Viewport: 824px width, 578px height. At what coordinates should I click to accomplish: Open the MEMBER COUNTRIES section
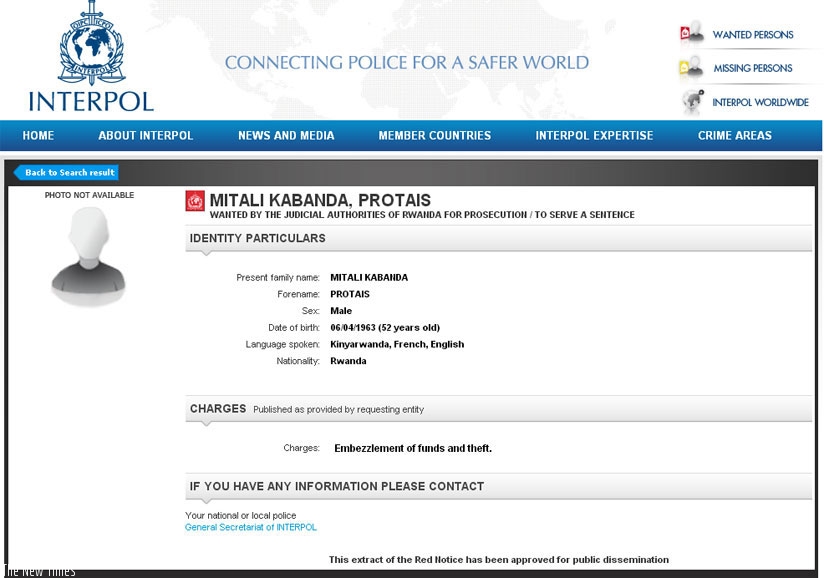(x=433, y=136)
